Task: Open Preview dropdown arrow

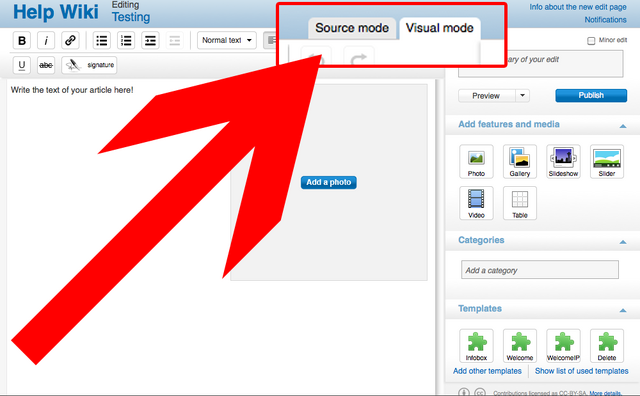Action: (x=522, y=96)
